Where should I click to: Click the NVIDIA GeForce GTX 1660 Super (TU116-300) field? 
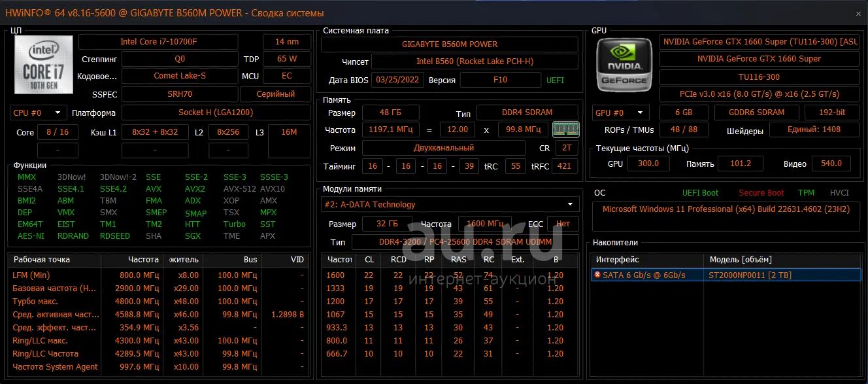[x=760, y=41]
